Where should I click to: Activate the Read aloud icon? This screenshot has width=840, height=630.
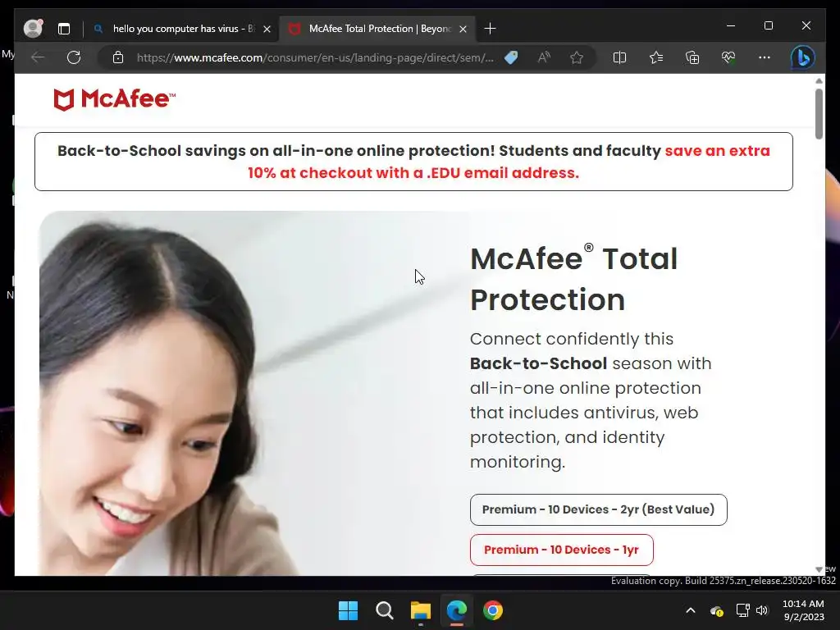tap(544, 57)
